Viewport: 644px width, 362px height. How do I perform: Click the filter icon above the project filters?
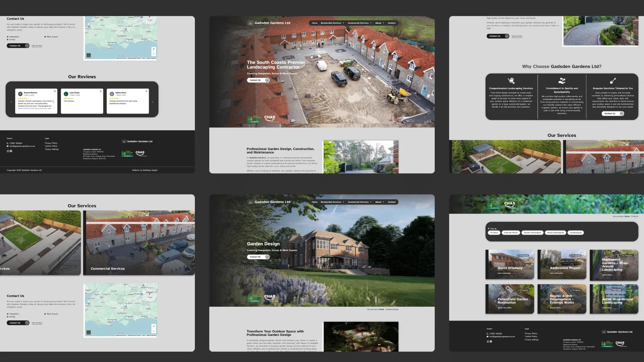coord(489,228)
